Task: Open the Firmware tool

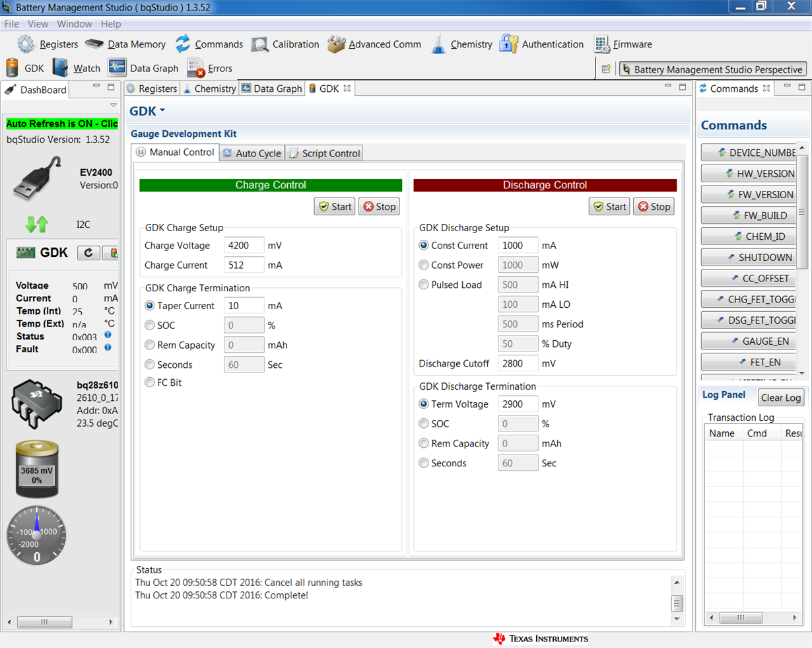Action: click(623, 44)
